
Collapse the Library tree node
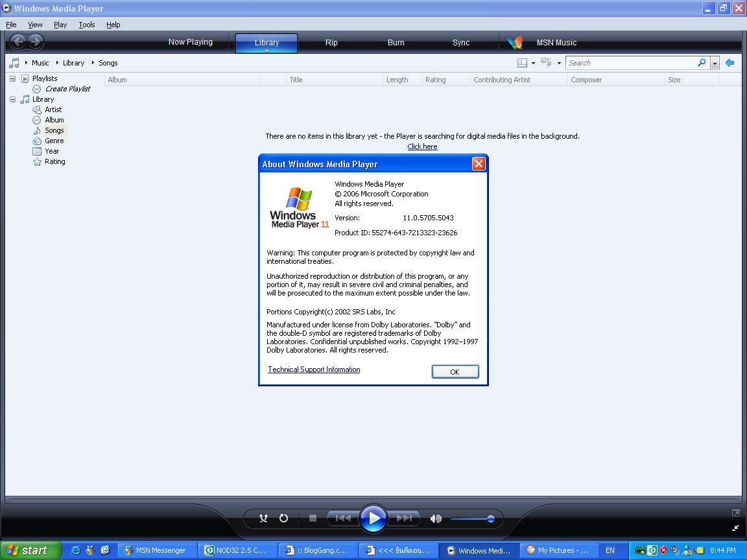12,99
